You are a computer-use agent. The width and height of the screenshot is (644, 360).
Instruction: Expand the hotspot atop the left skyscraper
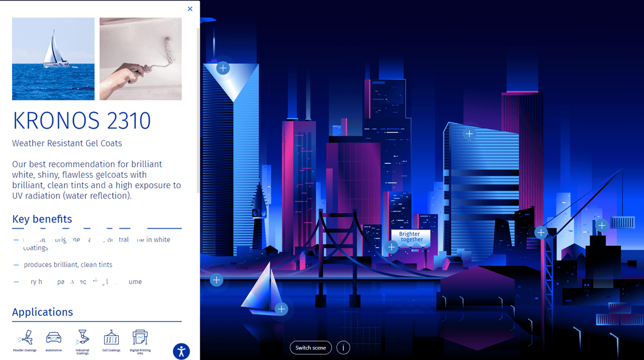(x=222, y=68)
